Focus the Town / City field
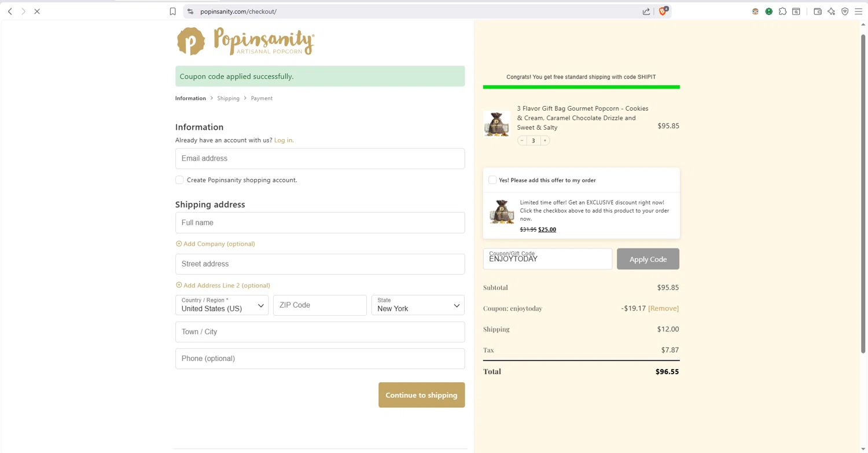Image resolution: width=868 pixels, height=453 pixels. coord(320,332)
